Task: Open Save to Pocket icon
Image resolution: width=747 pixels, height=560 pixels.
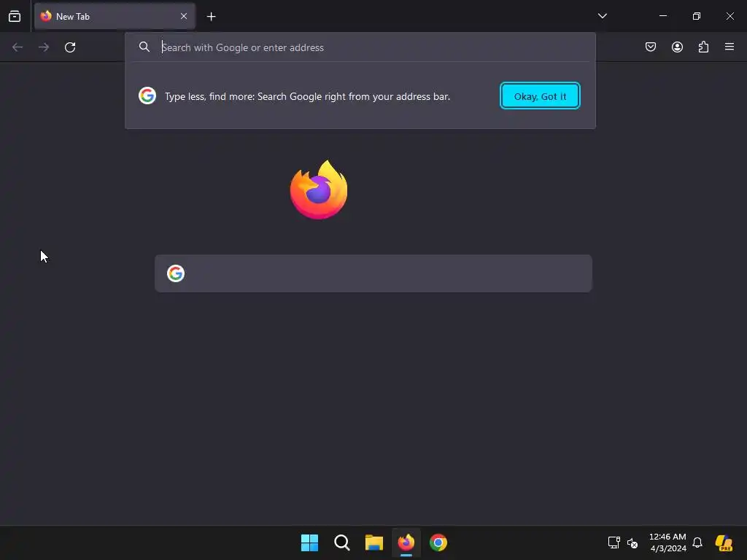Action: [650, 47]
